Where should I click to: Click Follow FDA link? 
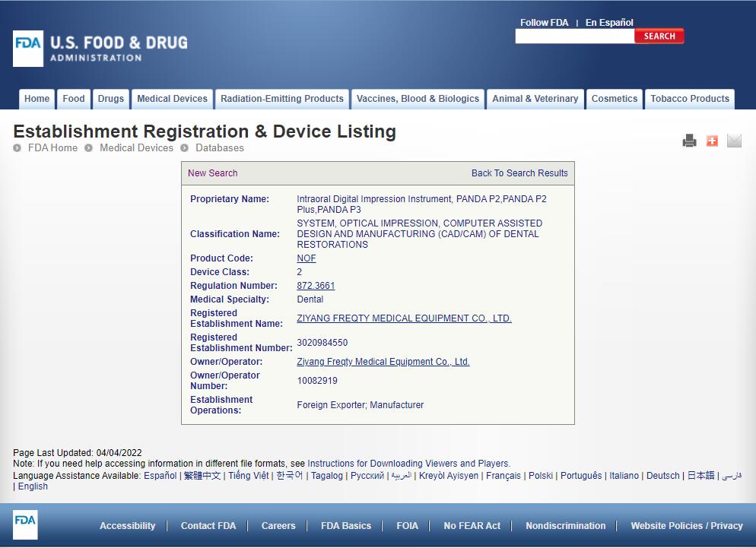[x=545, y=22]
